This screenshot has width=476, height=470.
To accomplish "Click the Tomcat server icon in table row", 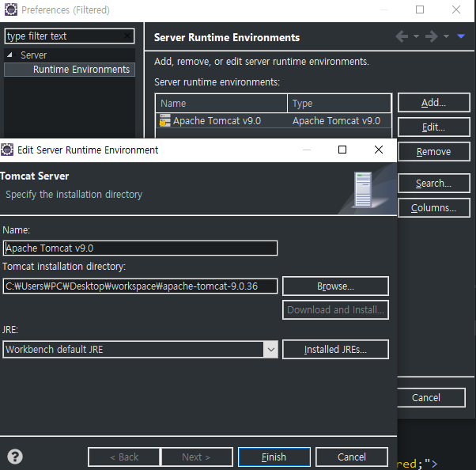I will click(x=164, y=120).
